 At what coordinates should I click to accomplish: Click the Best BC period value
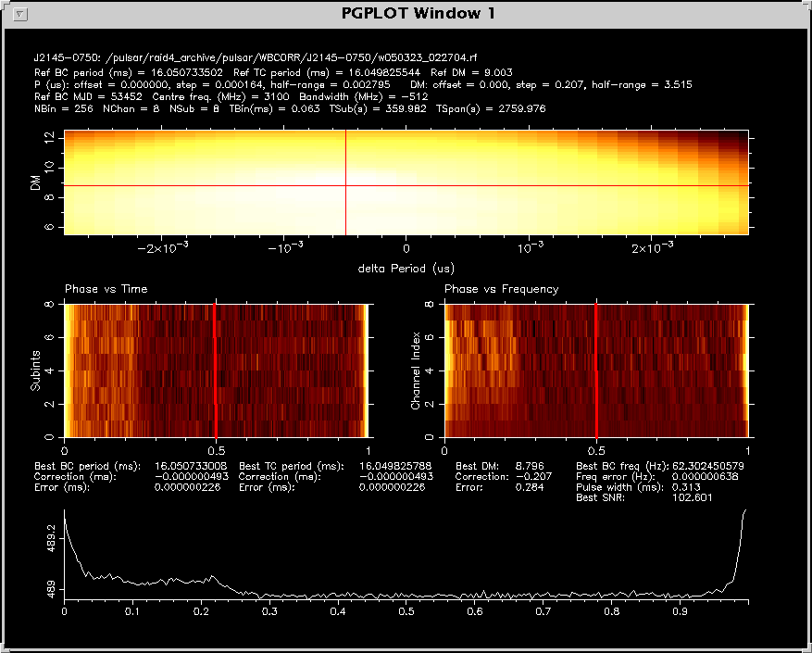(x=191, y=466)
